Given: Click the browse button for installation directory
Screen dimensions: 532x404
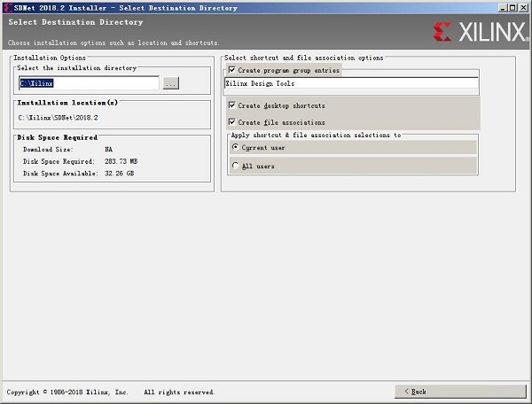Looking at the screenshot, I should (170, 83).
